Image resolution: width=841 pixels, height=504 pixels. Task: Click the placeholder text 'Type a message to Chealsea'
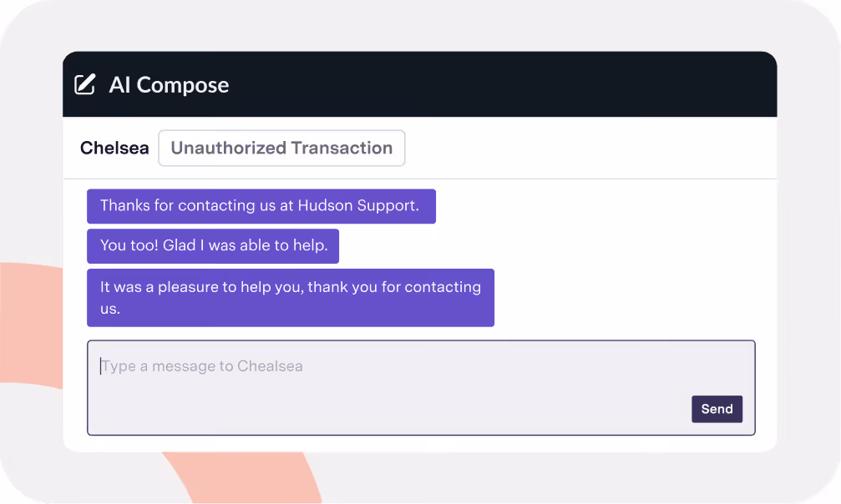click(x=201, y=365)
